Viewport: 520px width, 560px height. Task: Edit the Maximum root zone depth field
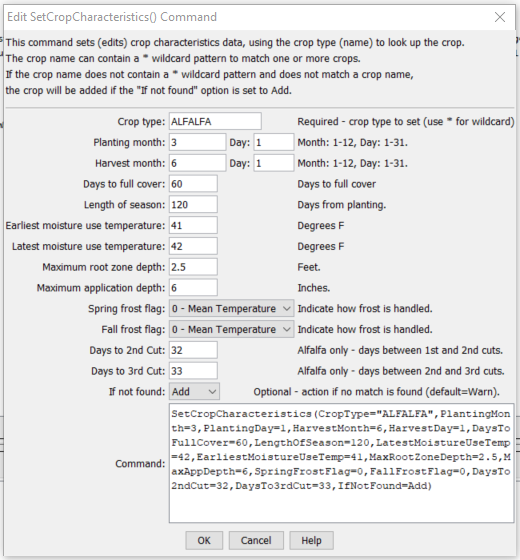193,266
